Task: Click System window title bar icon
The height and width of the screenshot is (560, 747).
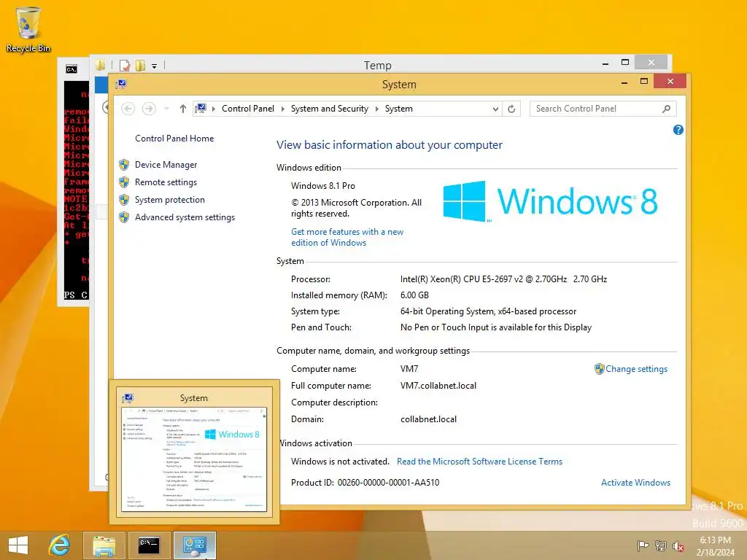Action: click(120, 84)
